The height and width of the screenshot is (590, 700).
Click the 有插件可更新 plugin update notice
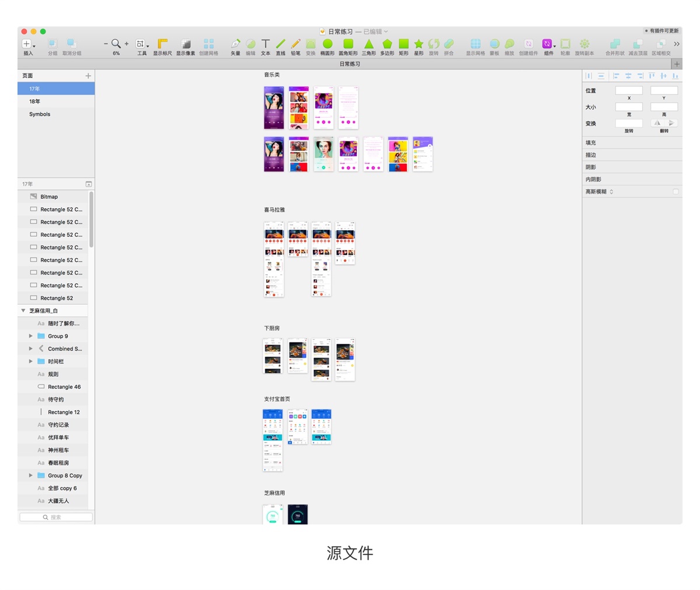click(x=662, y=30)
